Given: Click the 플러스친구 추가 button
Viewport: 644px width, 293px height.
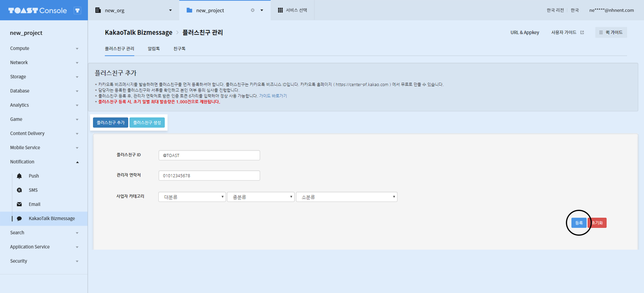Looking at the screenshot, I should (x=110, y=122).
